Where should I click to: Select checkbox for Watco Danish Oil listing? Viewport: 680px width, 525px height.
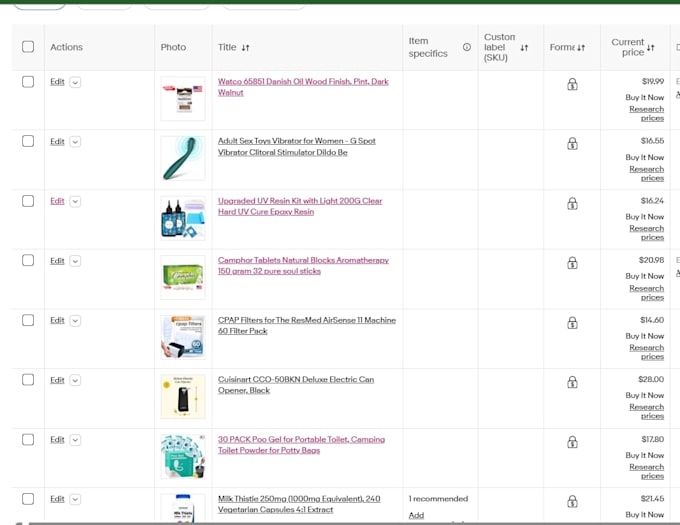[28, 82]
